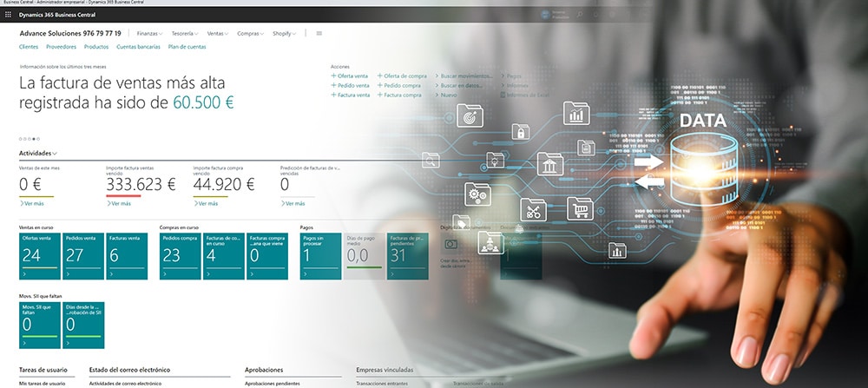Open Buscar movimientos action

click(x=464, y=76)
